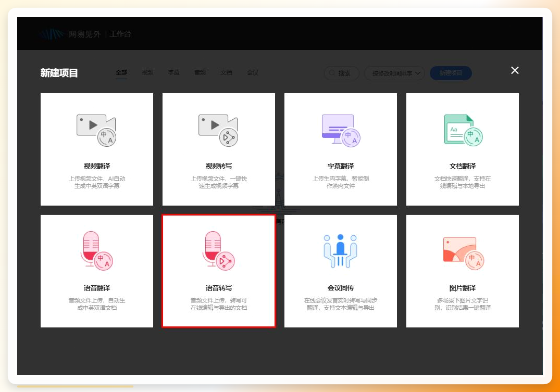Click description "文档快速翻译，支持在线编辑与本地导出"
Screen dimensions: 560x392
tap(463, 182)
